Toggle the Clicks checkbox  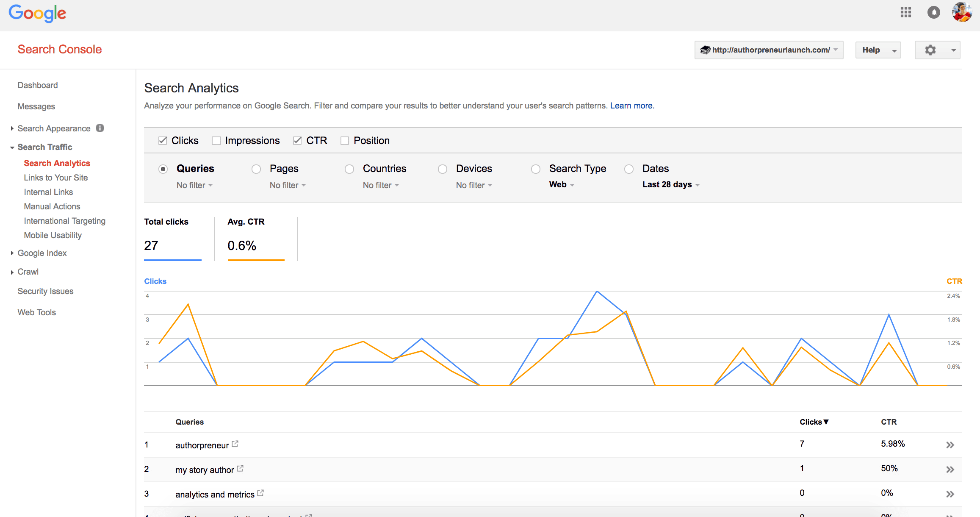(163, 141)
